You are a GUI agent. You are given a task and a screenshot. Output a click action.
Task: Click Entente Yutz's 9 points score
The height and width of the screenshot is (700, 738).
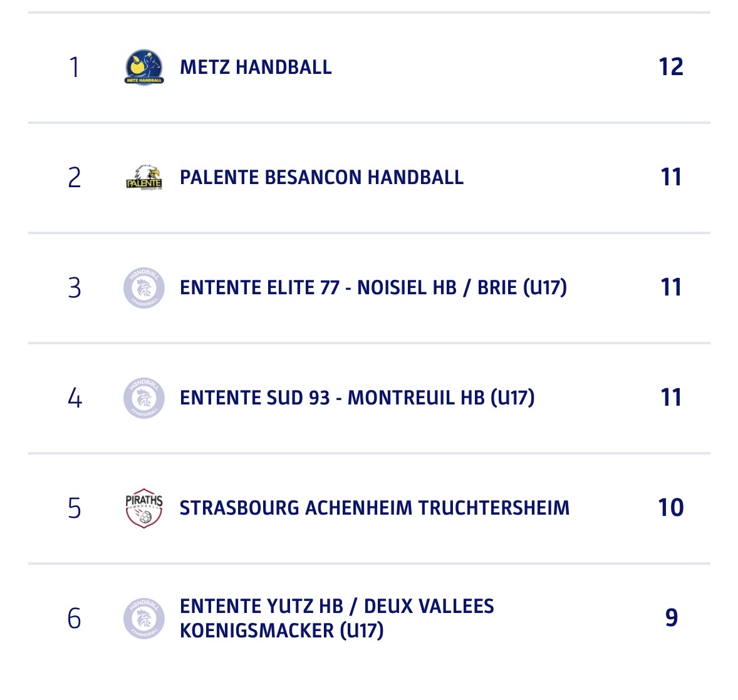671,618
